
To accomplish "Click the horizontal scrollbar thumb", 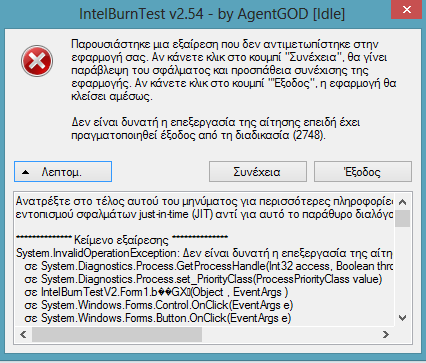I will coord(117,334).
